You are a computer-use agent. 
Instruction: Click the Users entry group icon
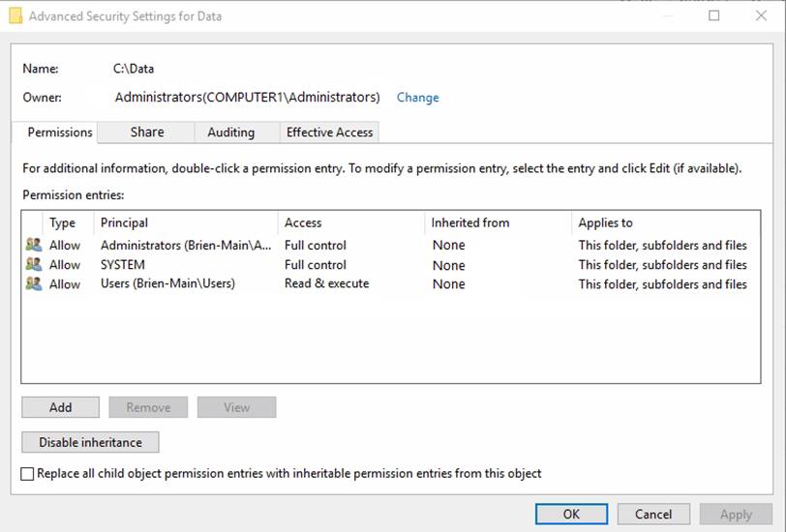(34, 284)
